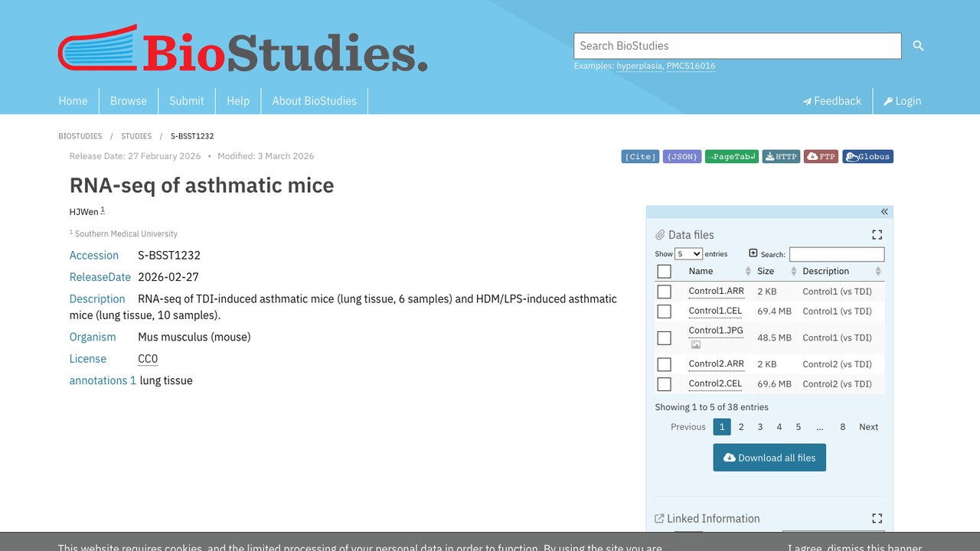Open the Control2.CEL file link
Screen dimensions: 980x551
[715, 384]
